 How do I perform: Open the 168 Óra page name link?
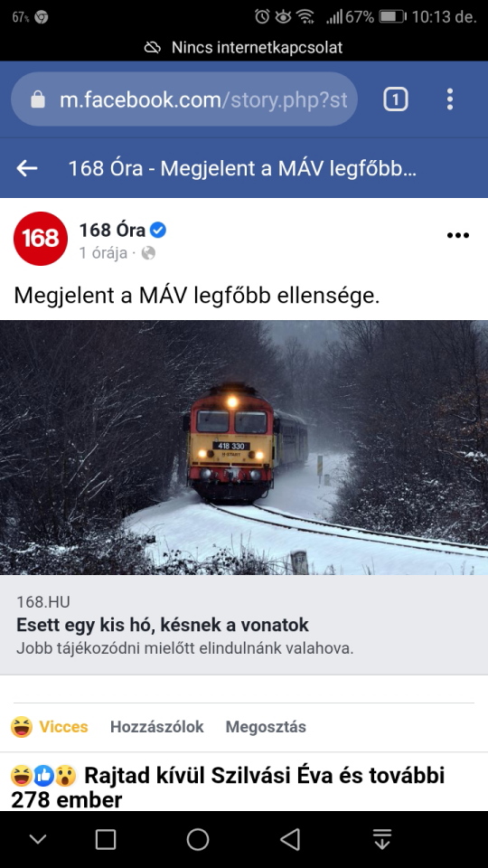114,230
